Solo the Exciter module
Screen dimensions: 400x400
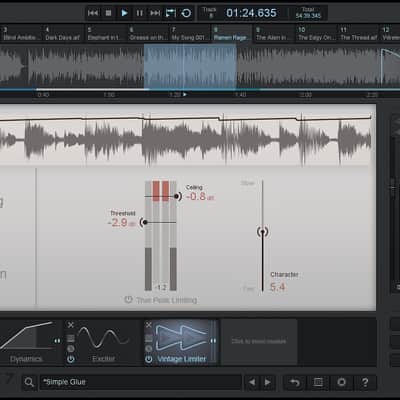pyautogui.click(x=71, y=349)
